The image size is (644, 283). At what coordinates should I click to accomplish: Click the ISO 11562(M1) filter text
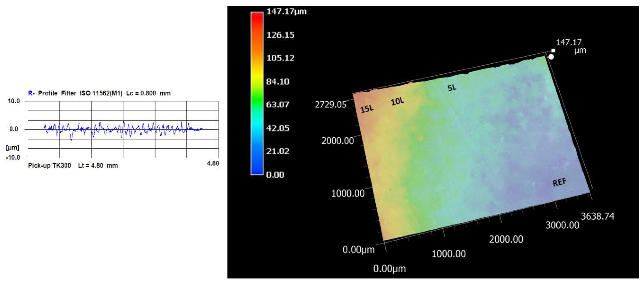[x=101, y=93]
